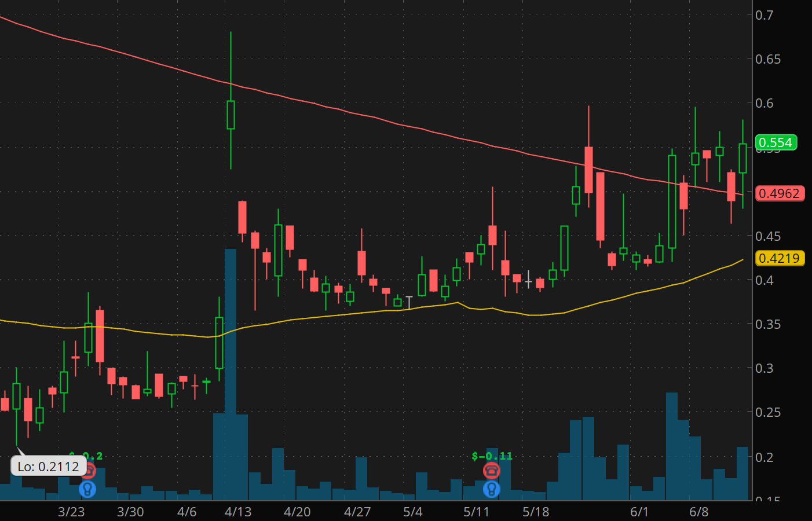812x521 pixels.
Task: Click the red earnings phone icon near 5/11
Action: 491,470
